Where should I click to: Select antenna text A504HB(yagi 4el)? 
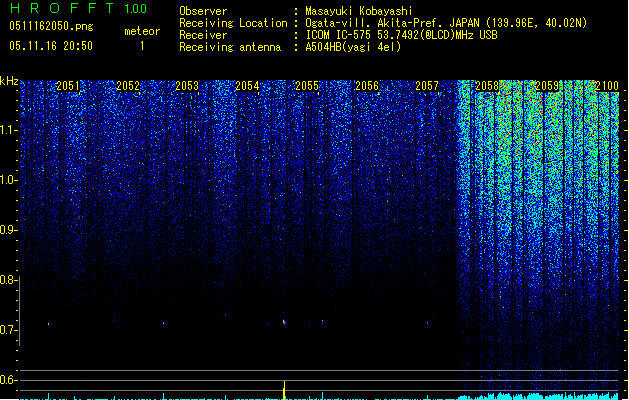353,47
